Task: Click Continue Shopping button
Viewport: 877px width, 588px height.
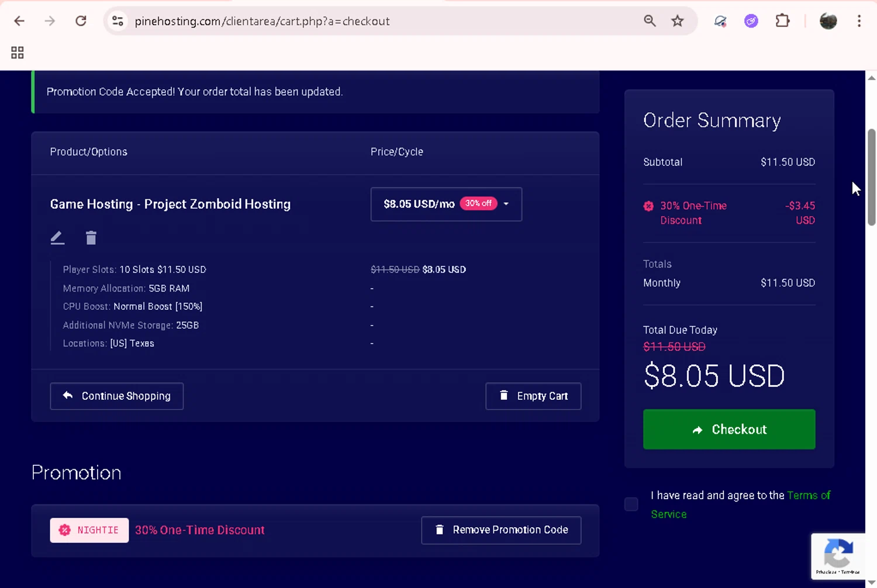Action: pos(117,396)
